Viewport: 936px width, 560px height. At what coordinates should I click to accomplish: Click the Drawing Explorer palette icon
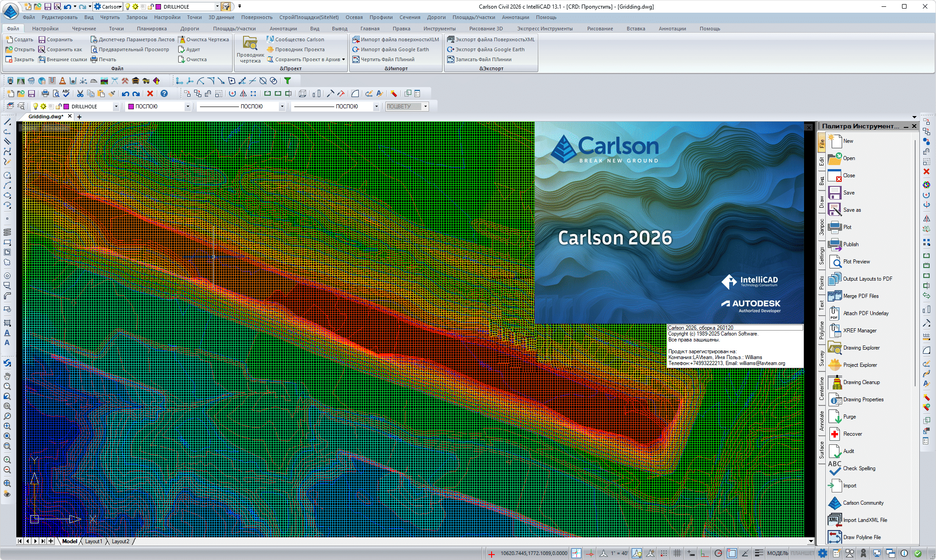click(835, 348)
